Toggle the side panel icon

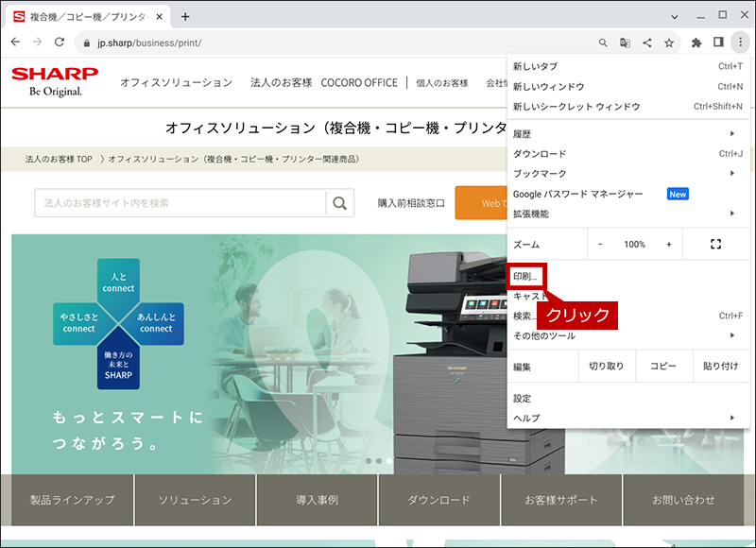(x=718, y=43)
